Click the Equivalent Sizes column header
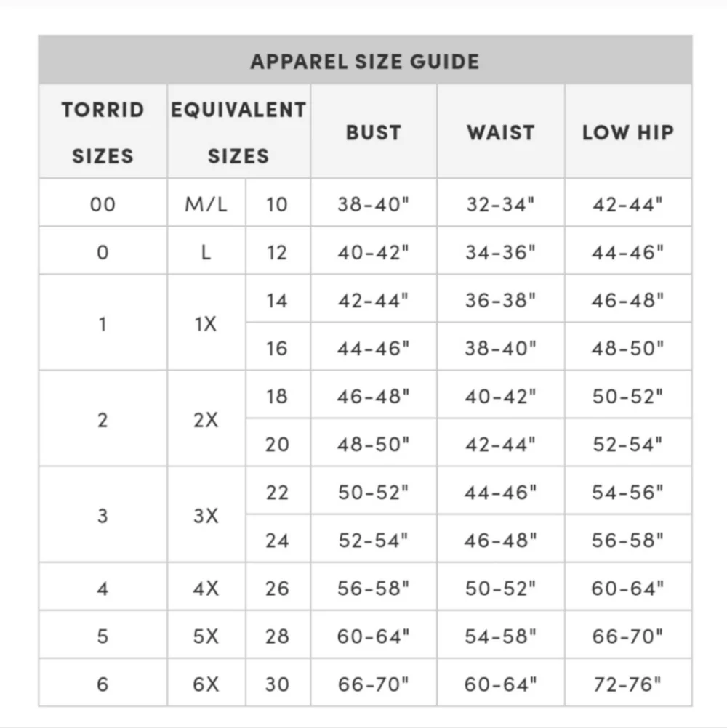The image size is (727, 728). [x=238, y=132]
